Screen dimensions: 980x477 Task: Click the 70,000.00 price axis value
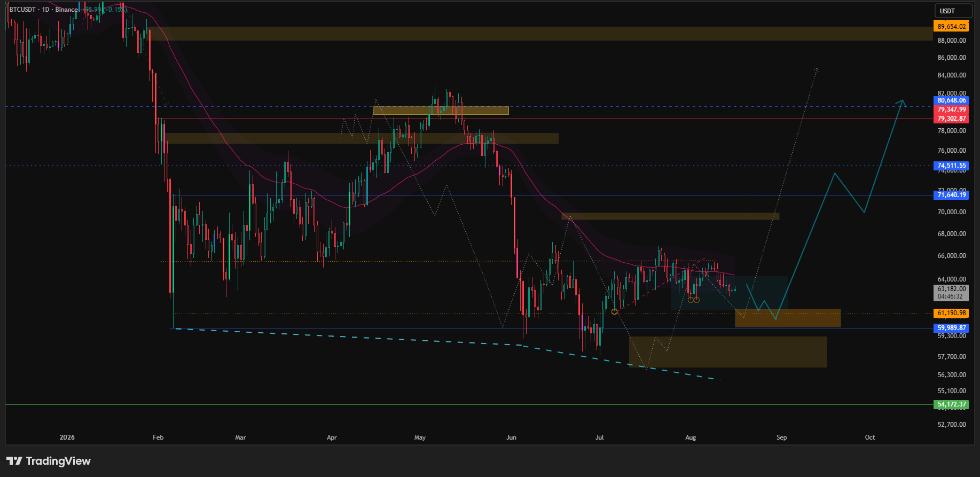pos(952,212)
